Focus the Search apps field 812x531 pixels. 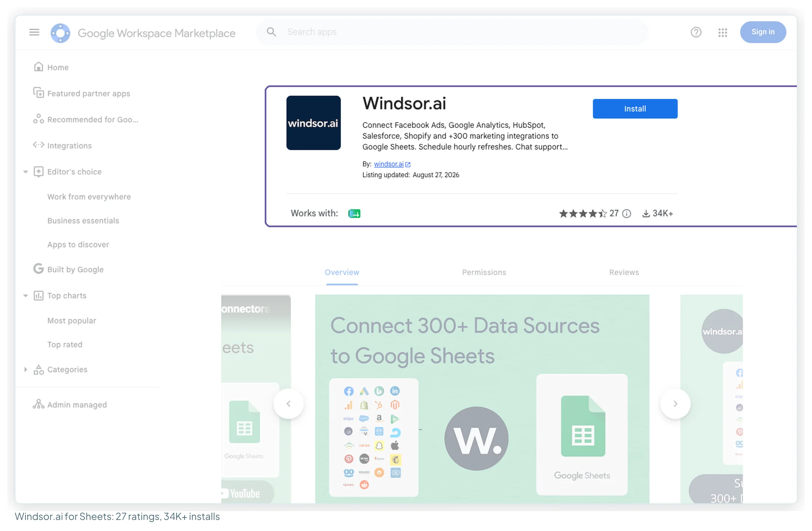[x=452, y=32]
